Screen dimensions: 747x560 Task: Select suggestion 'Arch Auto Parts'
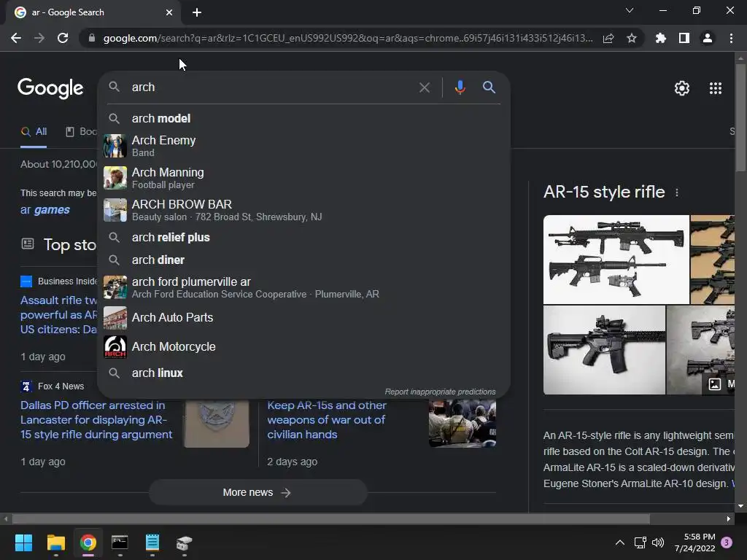pyautogui.click(x=304, y=318)
